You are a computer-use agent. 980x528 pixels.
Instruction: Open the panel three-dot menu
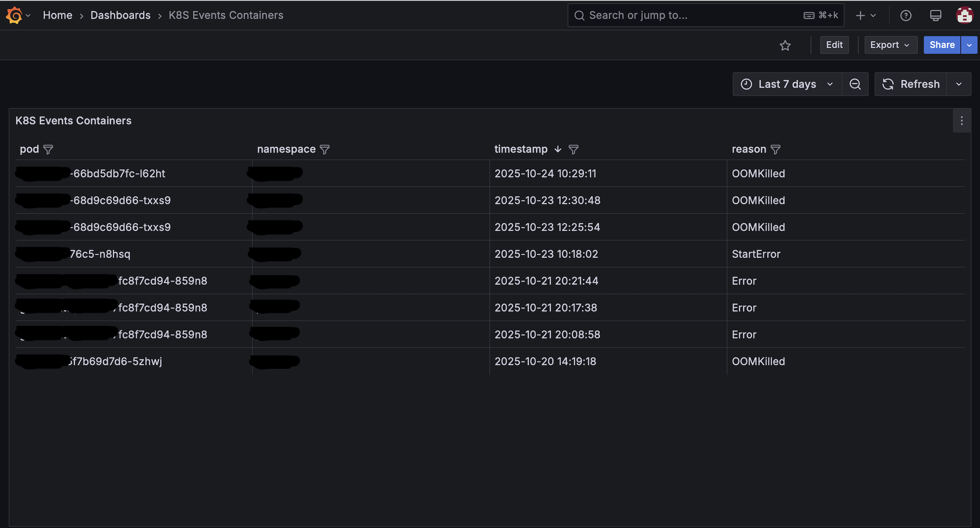coord(962,121)
